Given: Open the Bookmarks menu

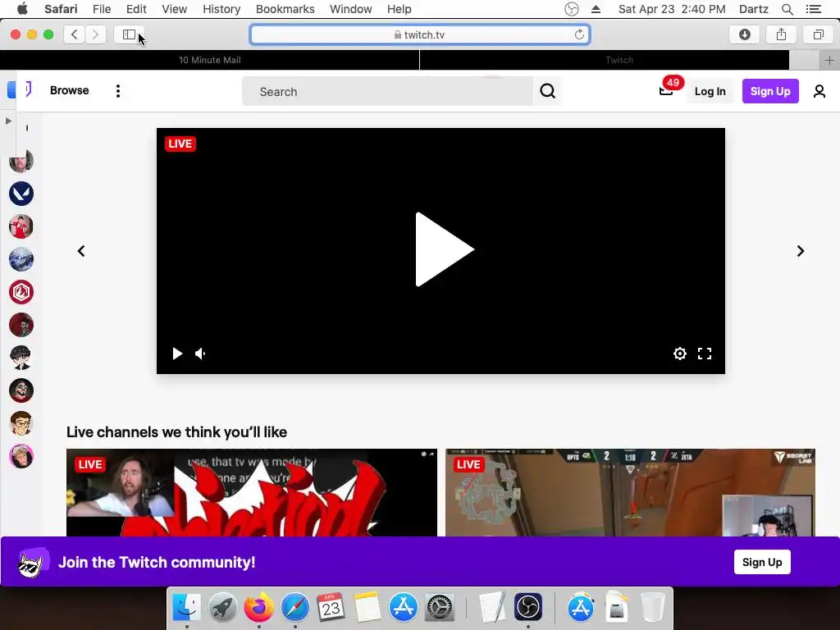Looking at the screenshot, I should [x=285, y=9].
